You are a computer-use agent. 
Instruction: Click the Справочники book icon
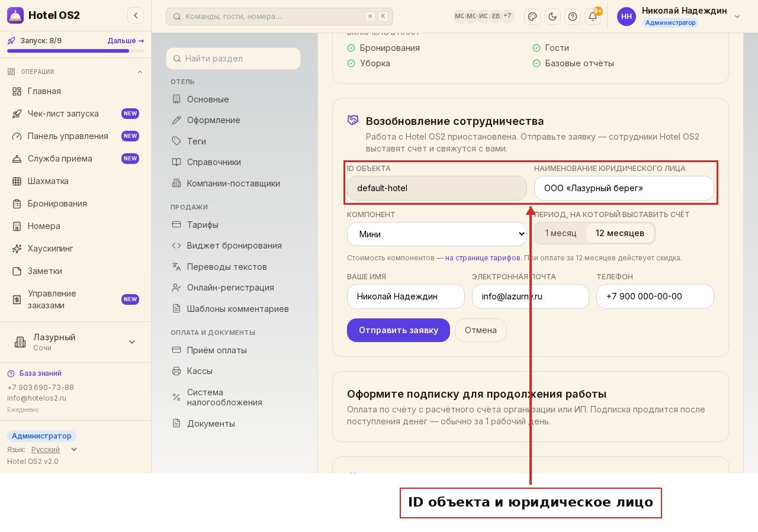(176, 162)
